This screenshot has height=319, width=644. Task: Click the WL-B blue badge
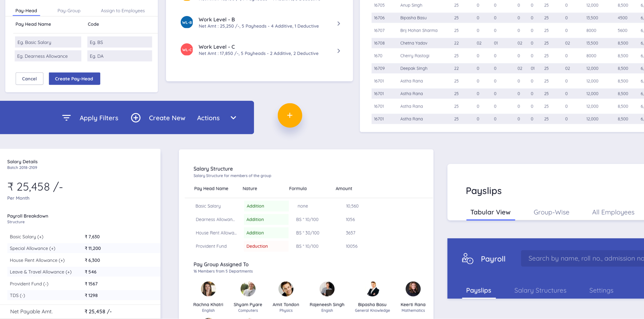[187, 23]
